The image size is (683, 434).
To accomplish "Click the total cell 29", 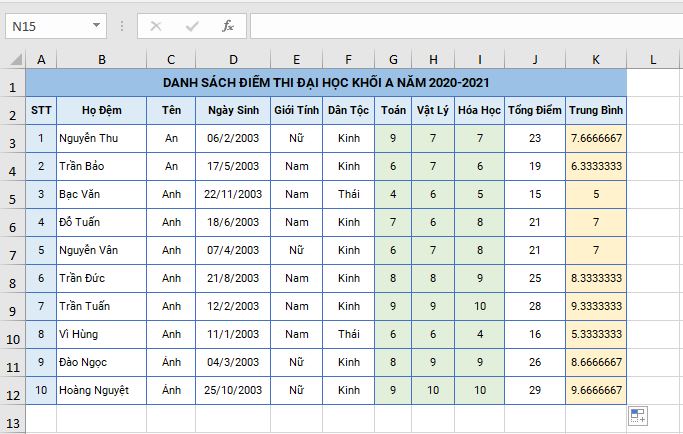I will point(535,390).
